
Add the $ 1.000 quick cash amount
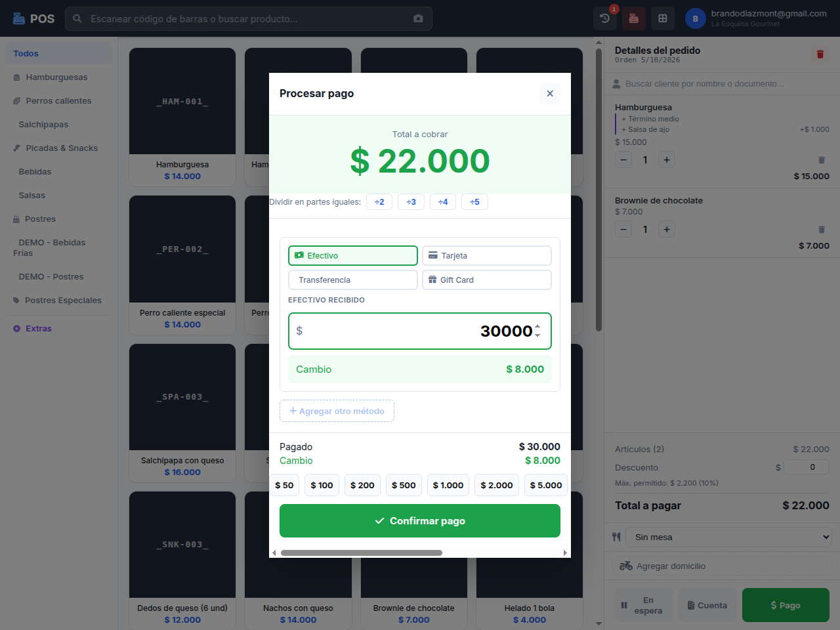[x=448, y=486]
